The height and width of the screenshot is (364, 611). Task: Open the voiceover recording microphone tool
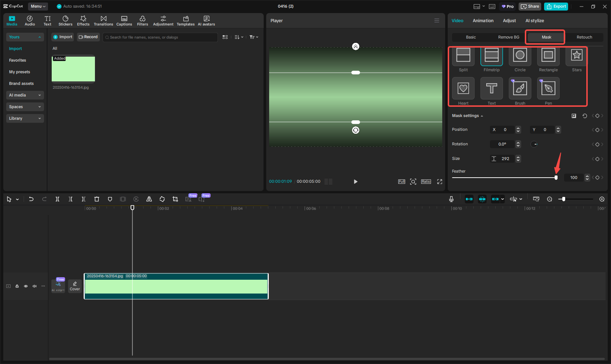point(451,199)
